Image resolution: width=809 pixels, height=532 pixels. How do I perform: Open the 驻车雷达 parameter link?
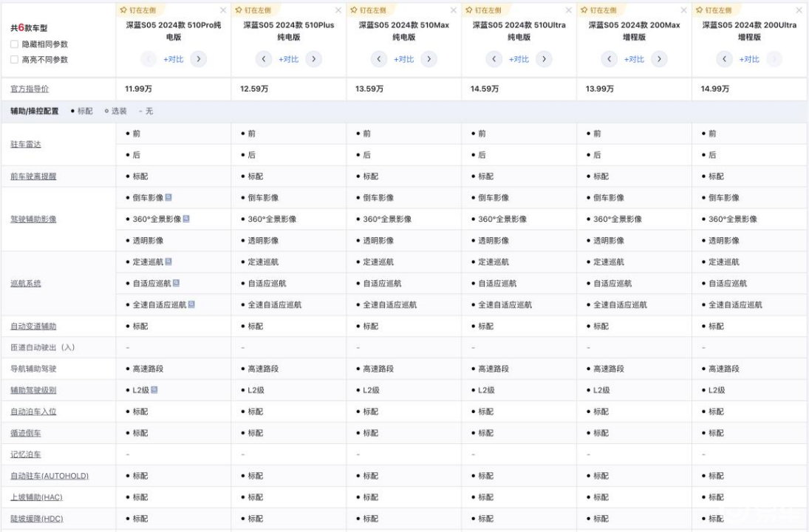click(x=26, y=145)
